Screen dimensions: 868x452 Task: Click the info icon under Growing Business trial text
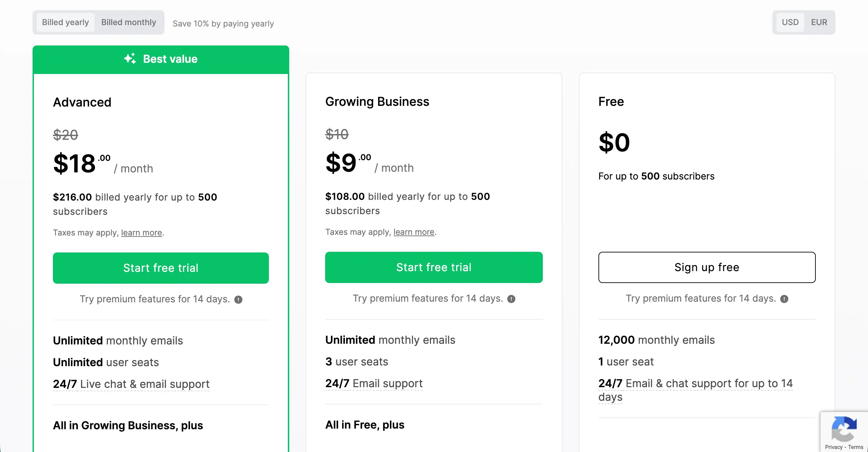[511, 299]
